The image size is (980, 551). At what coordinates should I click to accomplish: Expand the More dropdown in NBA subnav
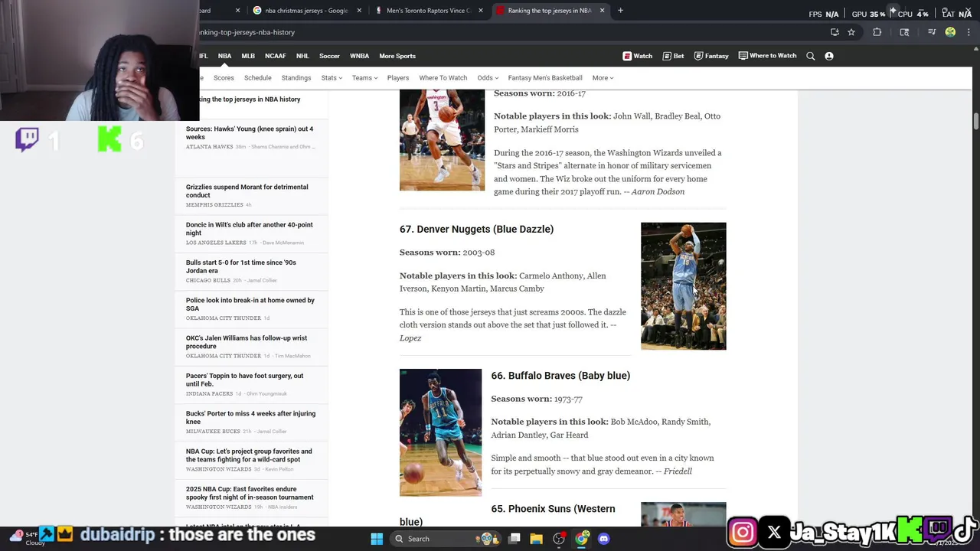[603, 78]
